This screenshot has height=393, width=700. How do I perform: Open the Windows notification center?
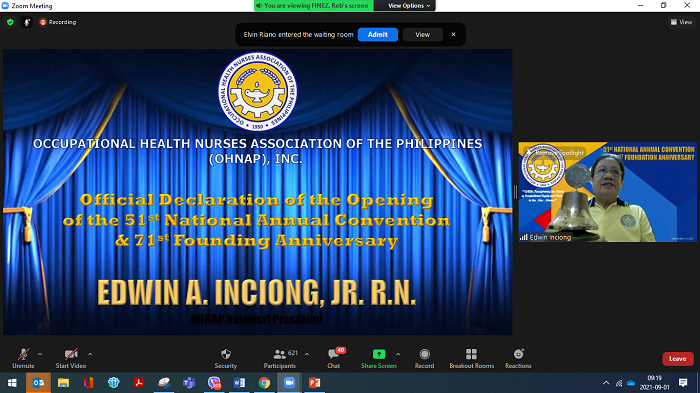pos(683,383)
